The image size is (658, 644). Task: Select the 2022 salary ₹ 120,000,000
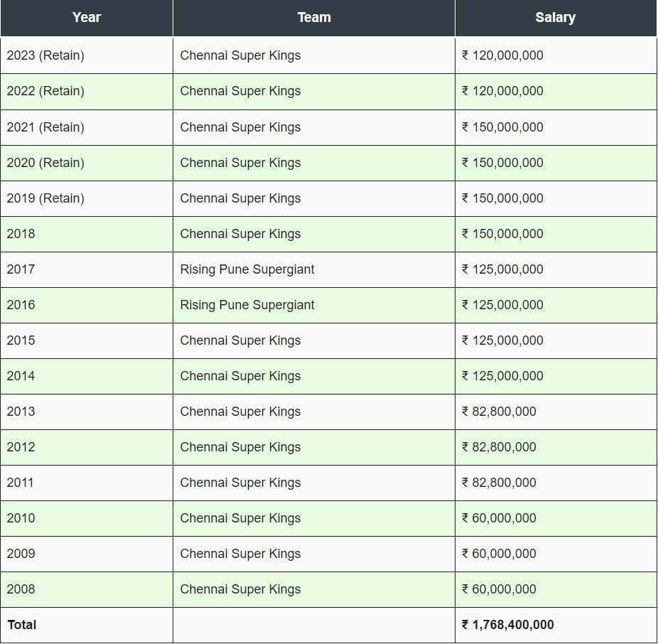click(x=502, y=91)
